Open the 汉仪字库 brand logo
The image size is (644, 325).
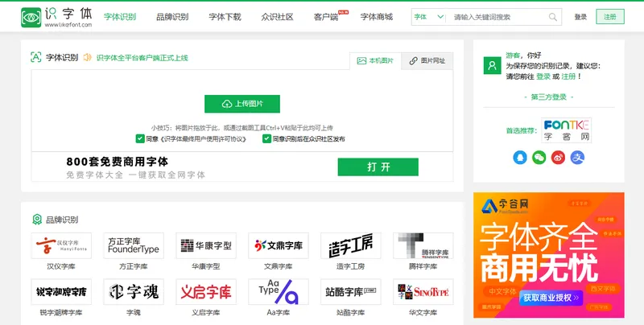pyautogui.click(x=61, y=246)
